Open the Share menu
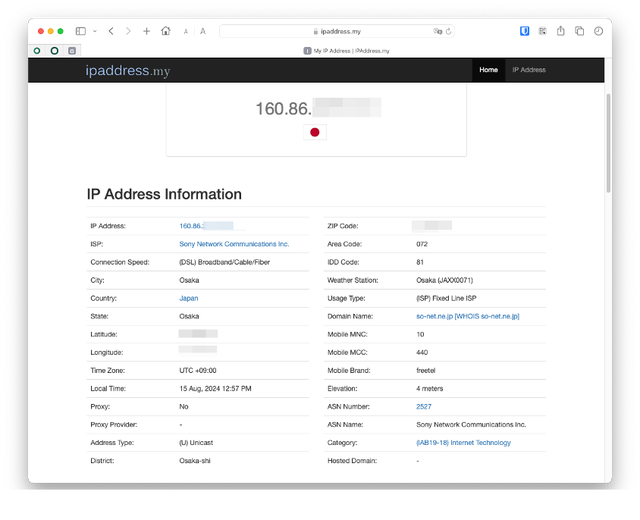This screenshot has height=520, width=640. [x=561, y=31]
